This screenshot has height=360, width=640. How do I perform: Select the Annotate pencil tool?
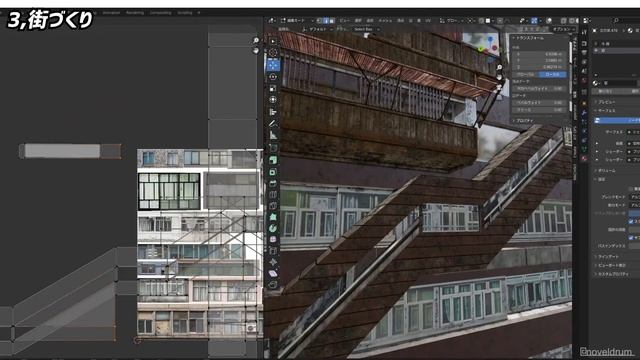point(273,123)
